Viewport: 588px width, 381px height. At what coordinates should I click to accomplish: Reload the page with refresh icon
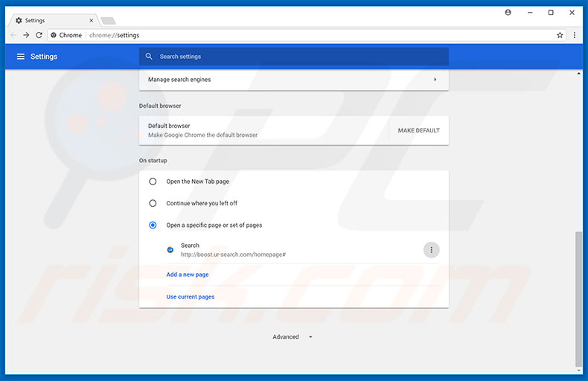[39, 35]
